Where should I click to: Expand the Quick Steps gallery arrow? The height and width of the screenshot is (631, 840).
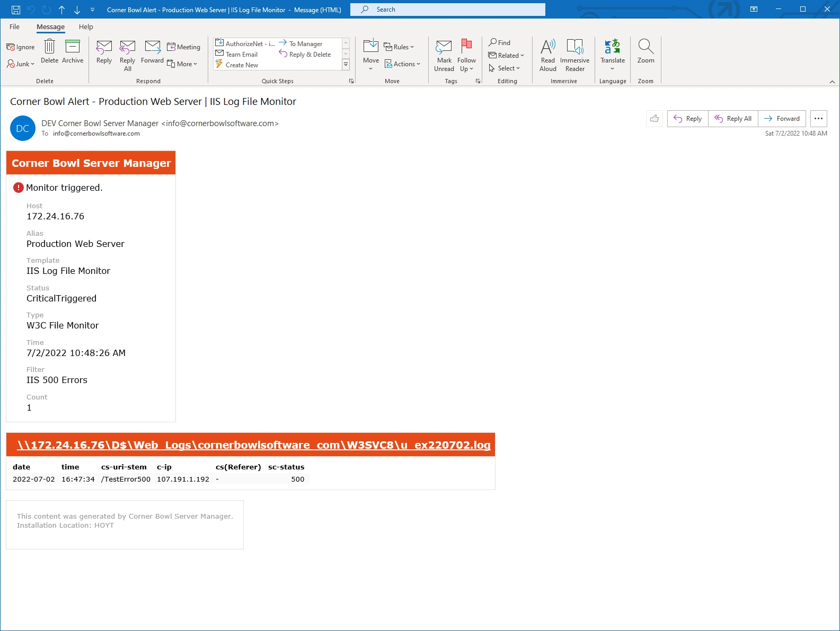click(346, 65)
